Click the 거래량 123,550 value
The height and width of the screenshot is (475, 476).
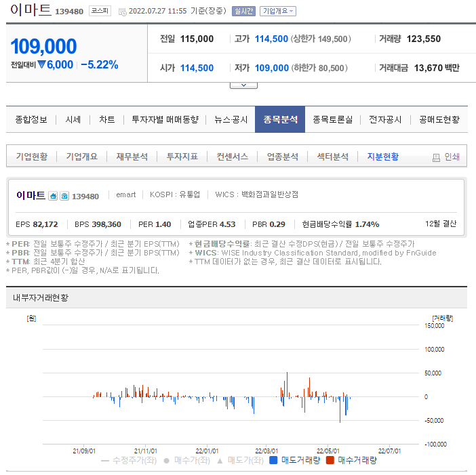(x=424, y=39)
